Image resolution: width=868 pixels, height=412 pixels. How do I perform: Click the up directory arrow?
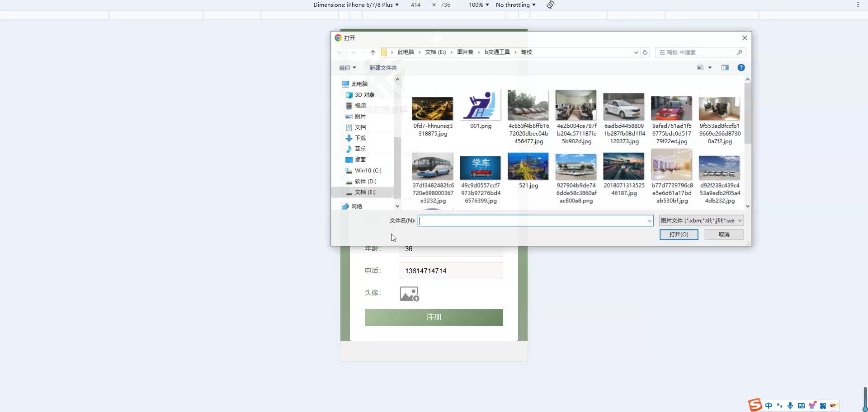373,52
